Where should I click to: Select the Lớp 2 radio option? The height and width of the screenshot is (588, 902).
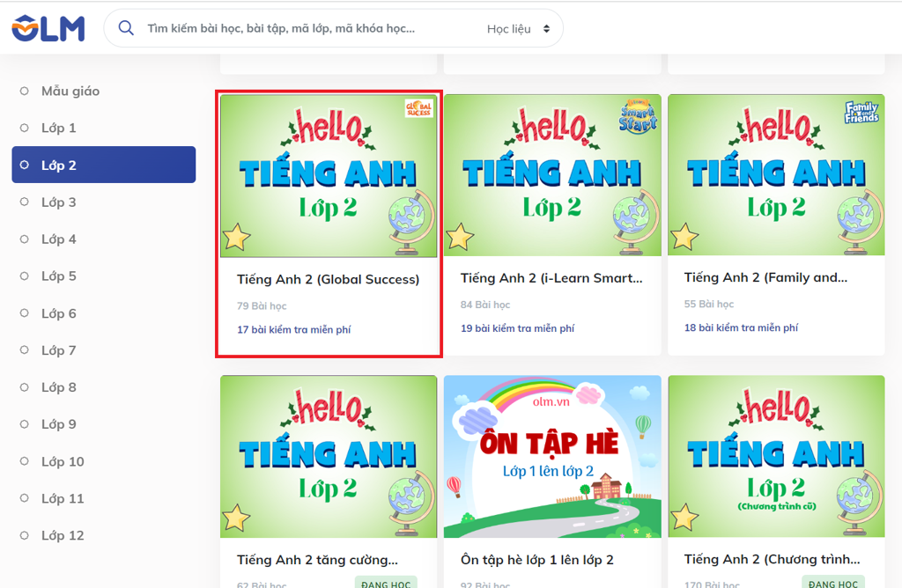coord(24,165)
